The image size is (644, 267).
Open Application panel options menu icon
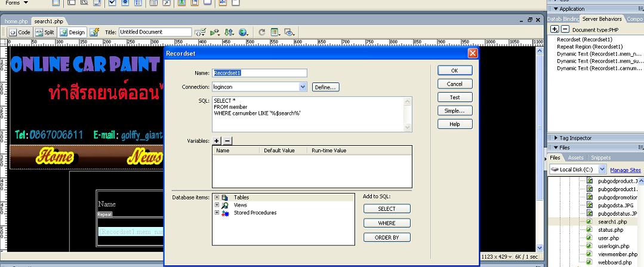[x=640, y=8]
